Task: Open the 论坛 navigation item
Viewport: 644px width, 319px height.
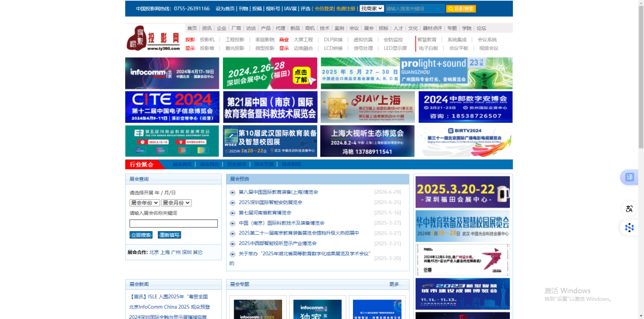Action: (x=481, y=29)
